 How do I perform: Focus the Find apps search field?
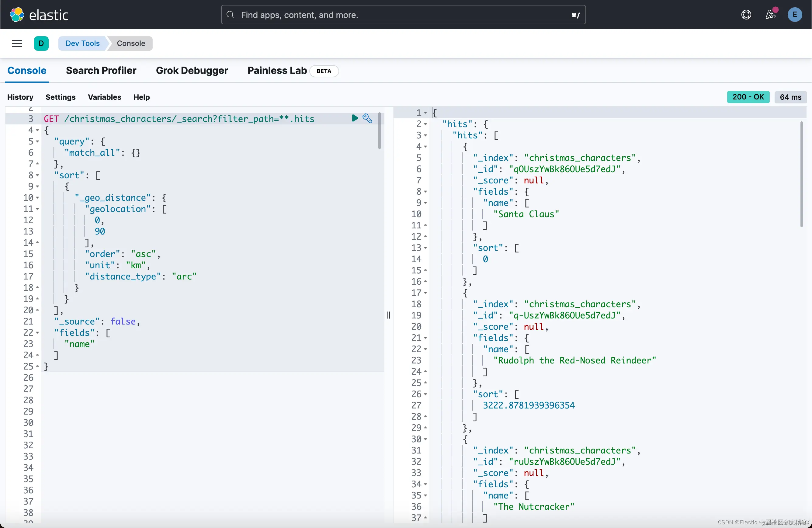[403, 15]
